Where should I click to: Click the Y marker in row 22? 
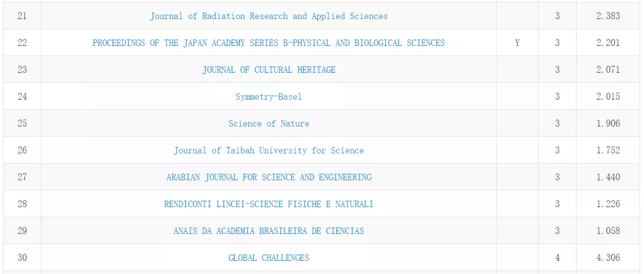click(517, 43)
